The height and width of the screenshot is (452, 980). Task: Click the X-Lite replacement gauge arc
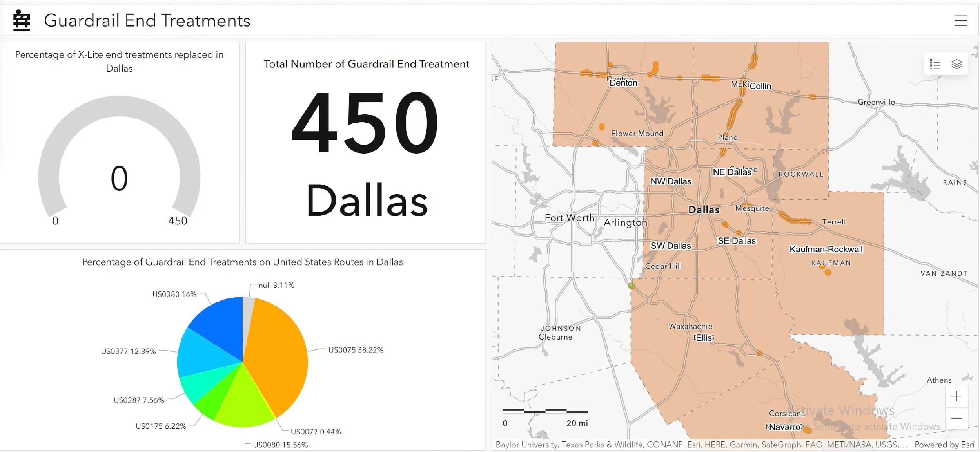[119, 107]
